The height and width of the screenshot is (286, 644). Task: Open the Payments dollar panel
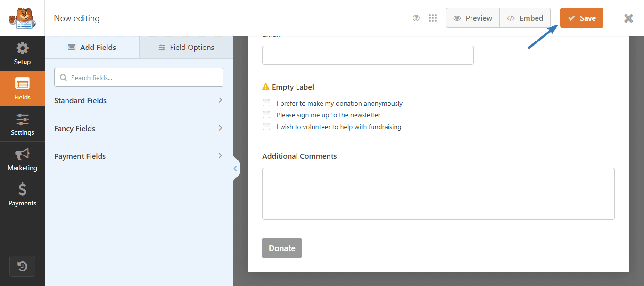22,195
